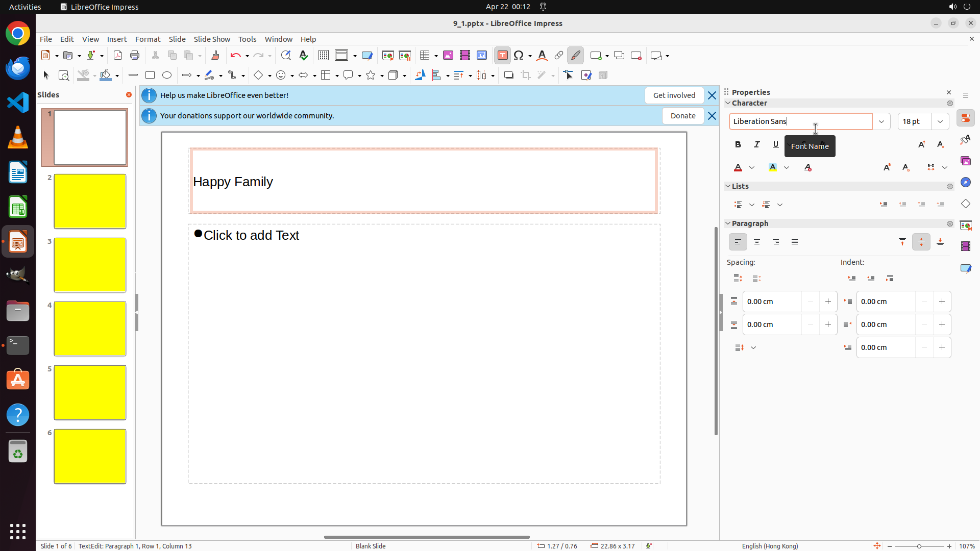Open the font size dropdown
Viewport: 980px width, 551px height.
pos(940,121)
